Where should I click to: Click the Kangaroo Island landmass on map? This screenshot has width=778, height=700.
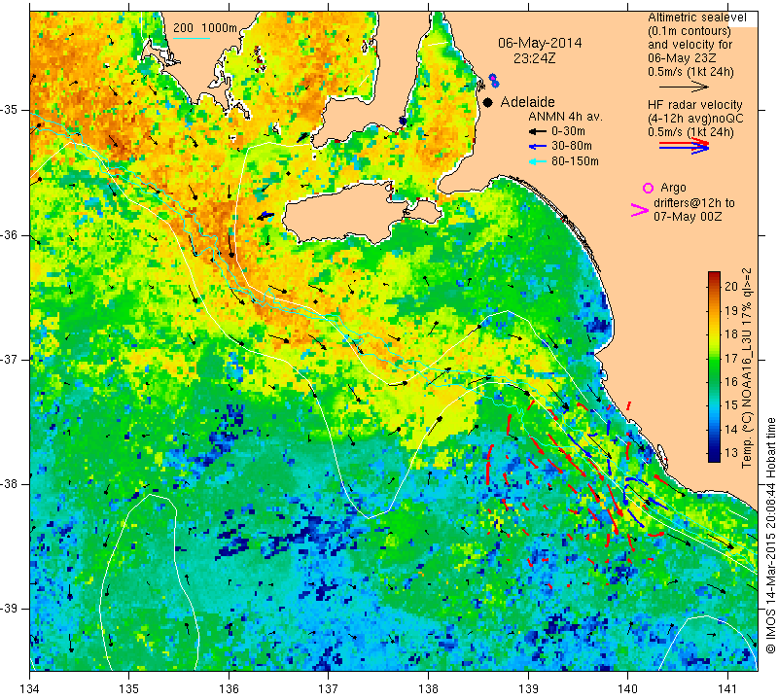pos(362,213)
